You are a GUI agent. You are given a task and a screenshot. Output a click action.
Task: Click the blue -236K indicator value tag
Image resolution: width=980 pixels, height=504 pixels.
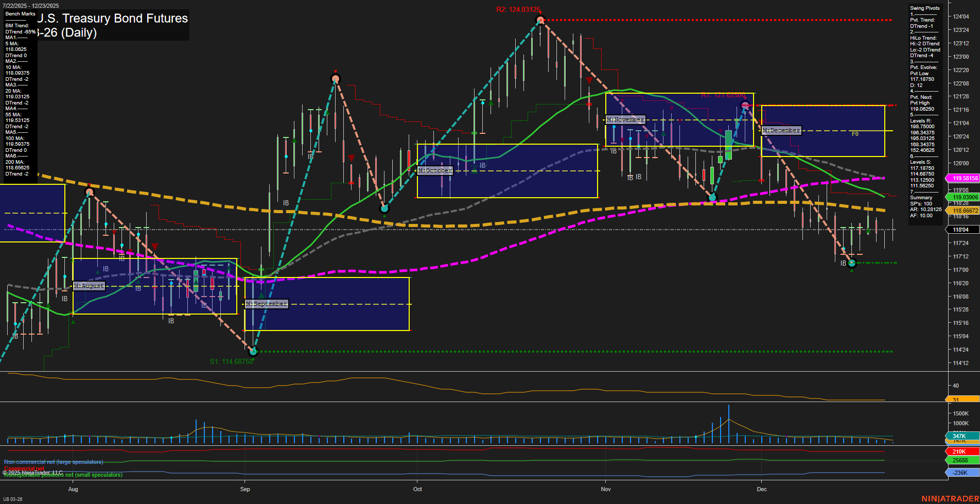click(961, 473)
